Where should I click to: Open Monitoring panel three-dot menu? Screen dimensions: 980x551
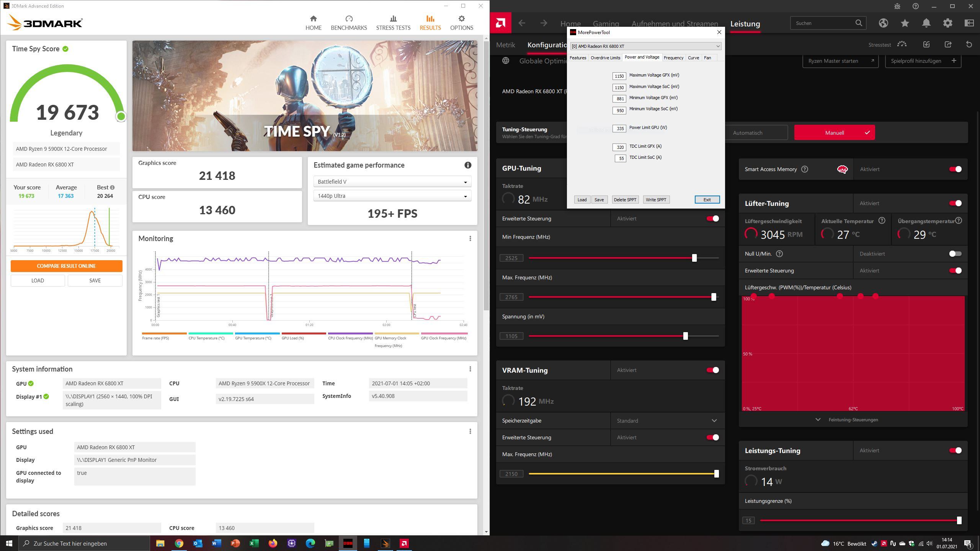pos(470,238)
